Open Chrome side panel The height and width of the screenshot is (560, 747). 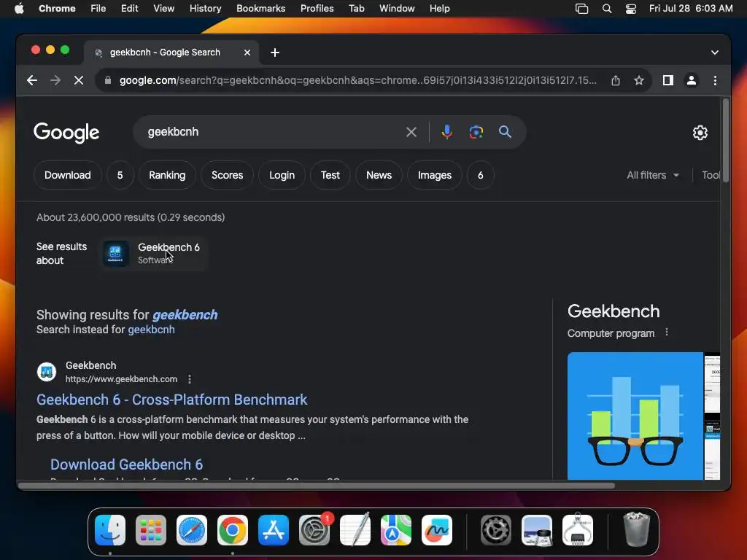668,80
